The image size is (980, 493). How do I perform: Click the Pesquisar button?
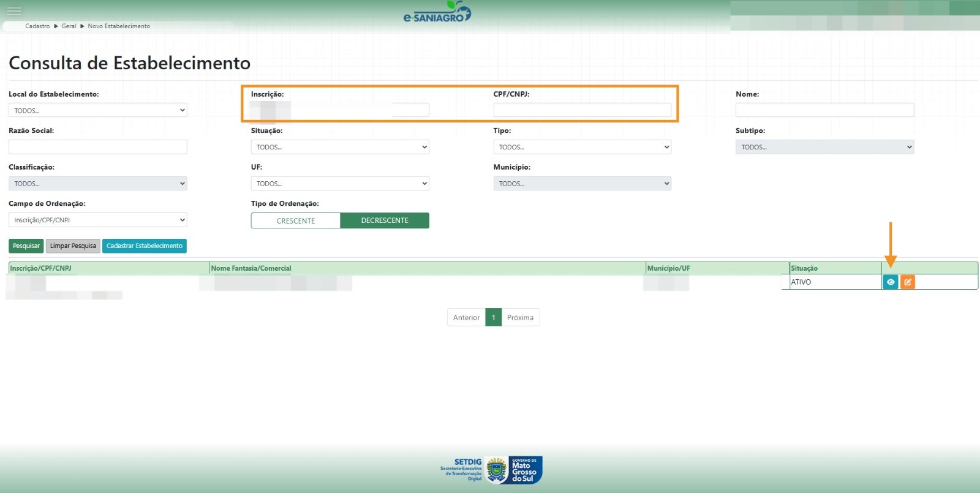26,246
